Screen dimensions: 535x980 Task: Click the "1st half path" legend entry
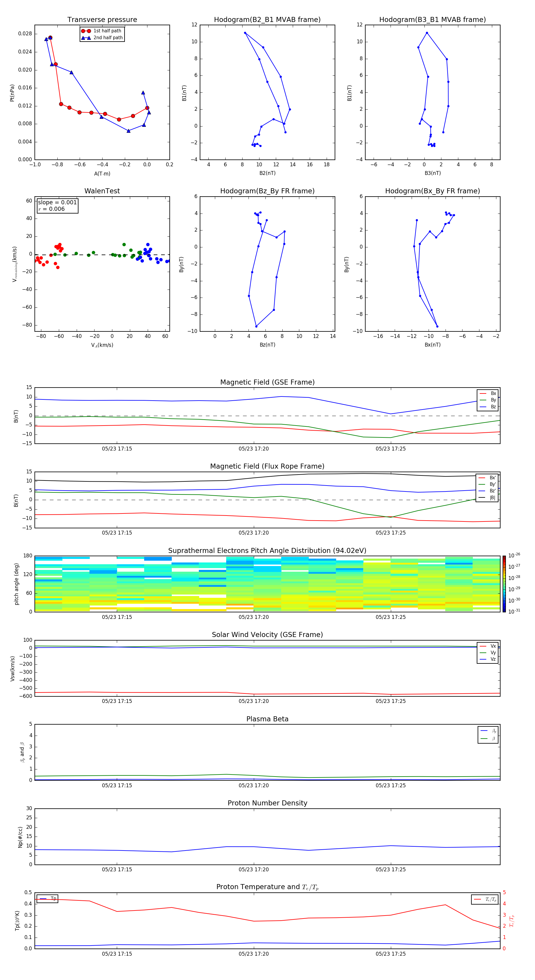click(x=101, y=31)
